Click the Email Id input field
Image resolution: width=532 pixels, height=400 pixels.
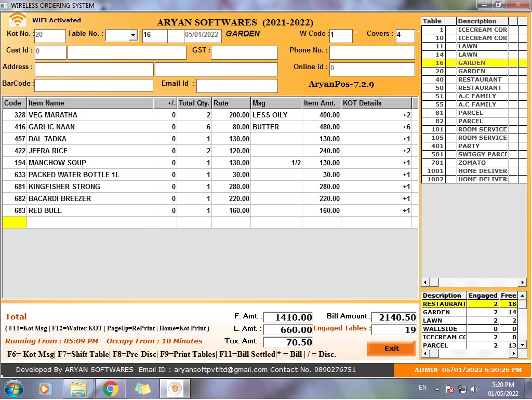click(x=237, y=86)
